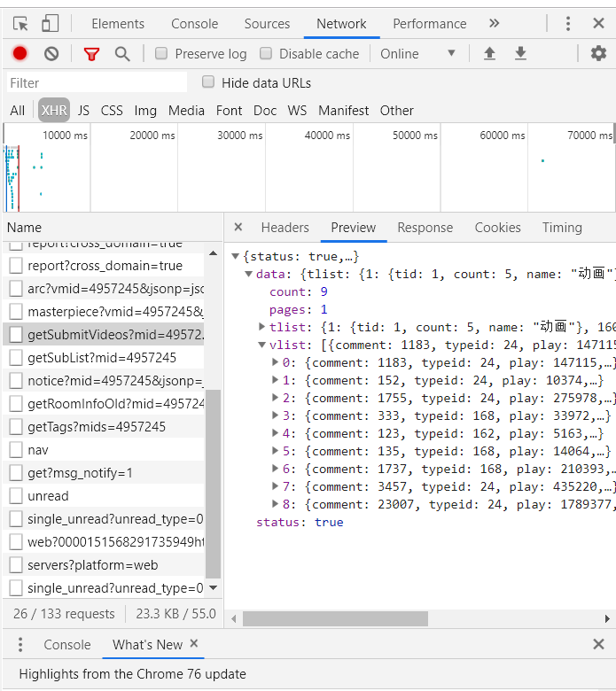Open network settings gear
Image resolution: width=616 pixels, height=691 pixels.
click(598, 53)
